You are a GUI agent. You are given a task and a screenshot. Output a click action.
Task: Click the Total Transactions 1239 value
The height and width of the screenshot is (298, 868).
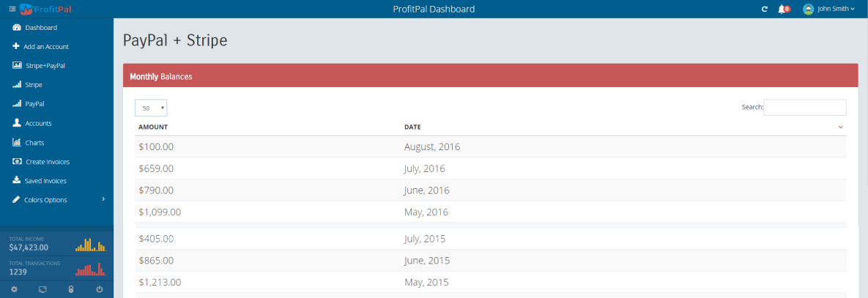coord(18,272)
